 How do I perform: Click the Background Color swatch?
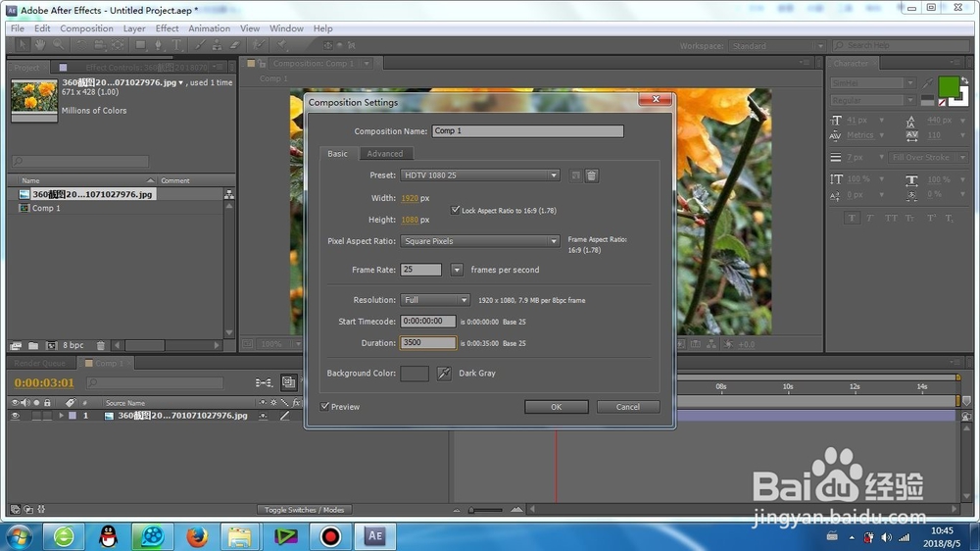click(x=415, y=374)
